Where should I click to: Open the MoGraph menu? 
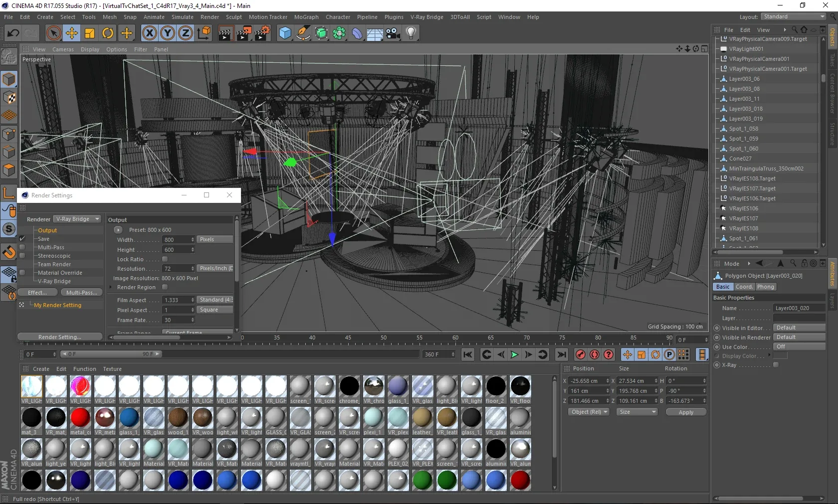[x=306, y=17]
